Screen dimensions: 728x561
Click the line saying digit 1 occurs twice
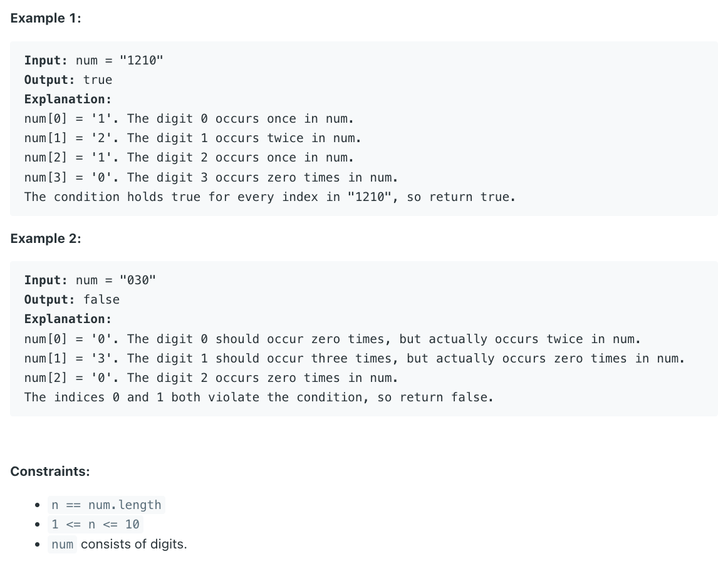point(193,138)
